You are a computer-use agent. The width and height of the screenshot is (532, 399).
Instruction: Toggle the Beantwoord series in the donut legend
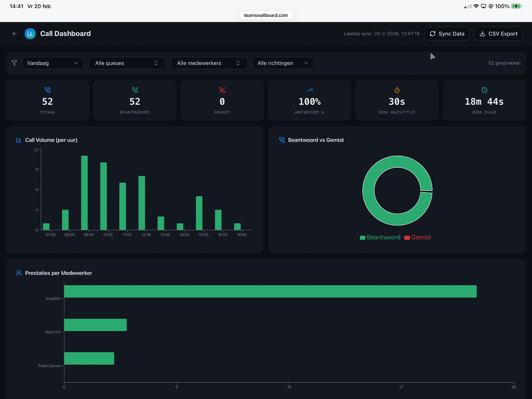point(380,237)
